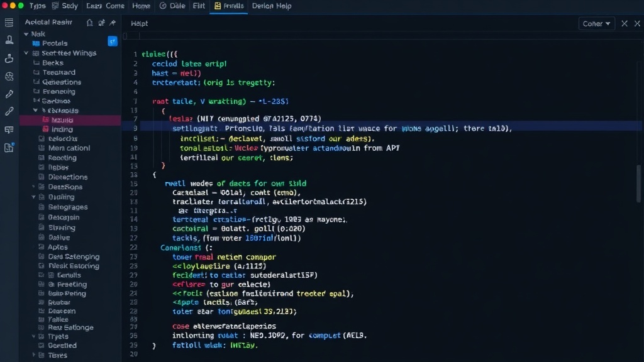Click the pin icon in the Aciotal Resiir header
The image size is (644, 362).
coord(113,23)
